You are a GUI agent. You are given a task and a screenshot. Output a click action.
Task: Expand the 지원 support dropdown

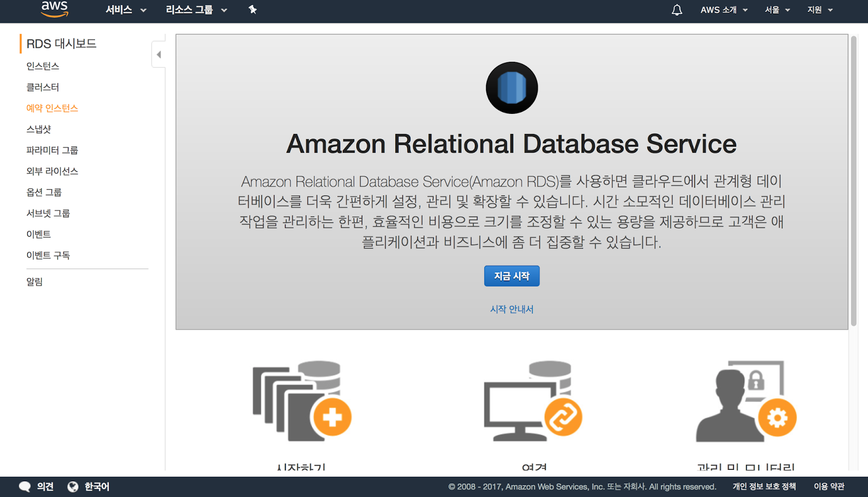point(820,10)
